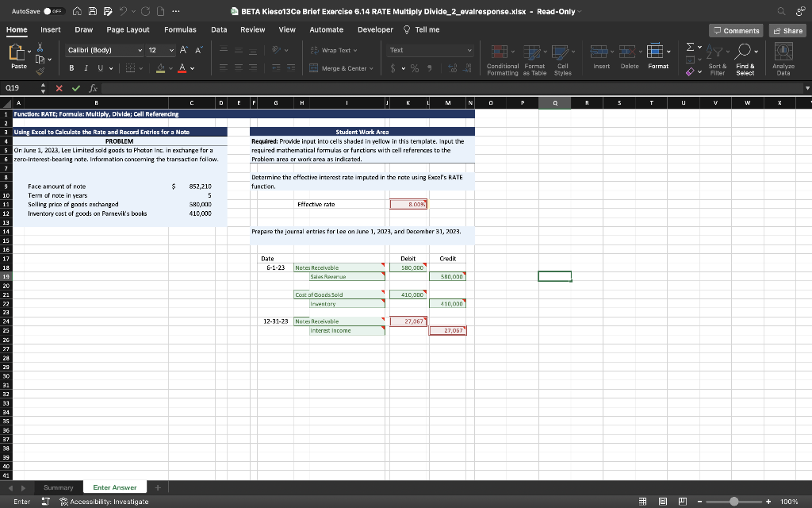
Task: Switch to Normal view in status bar
Action: (x=642, y=502)
